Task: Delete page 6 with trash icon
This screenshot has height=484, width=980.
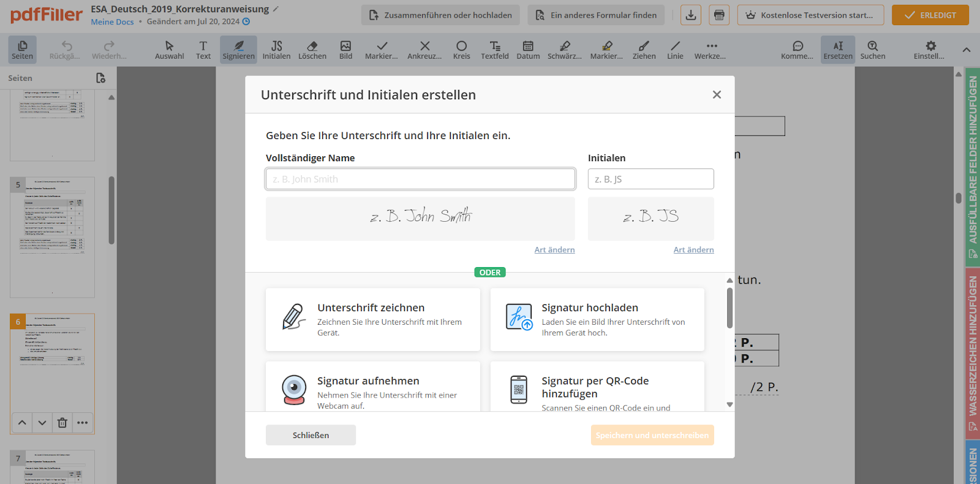Action: coord(62,423)
